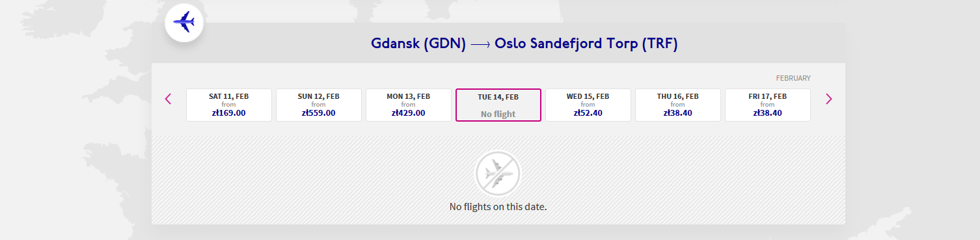Viewport: 980px width, 240px height.
Task: Click the FEBRUARY month label
Action: point(793,78)
